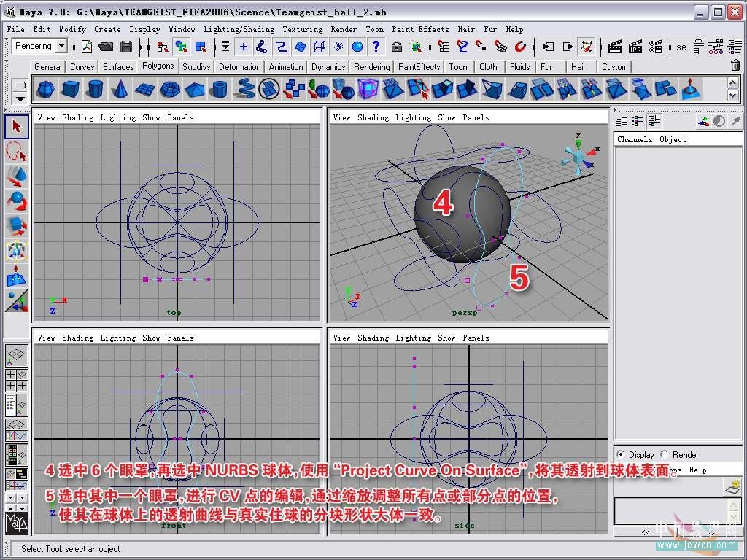Click the create new layer icon
Screen dimensions: 747x560
pyautogui.click(x=734, y=486)
